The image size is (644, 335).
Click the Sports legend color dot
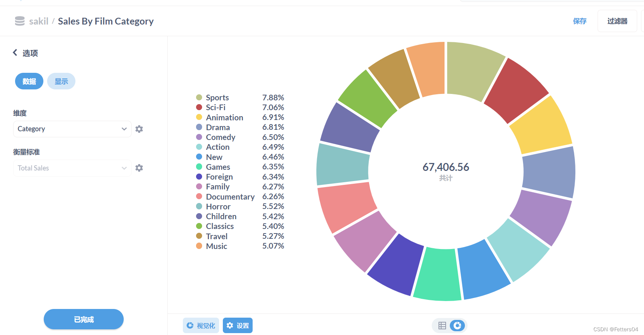pyautogui.click(x=199, y=98)
